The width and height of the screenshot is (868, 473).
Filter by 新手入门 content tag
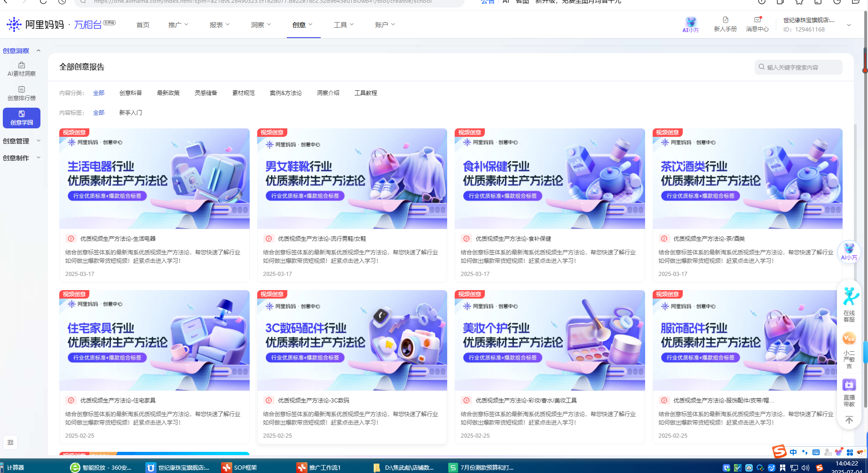point(130,113)
